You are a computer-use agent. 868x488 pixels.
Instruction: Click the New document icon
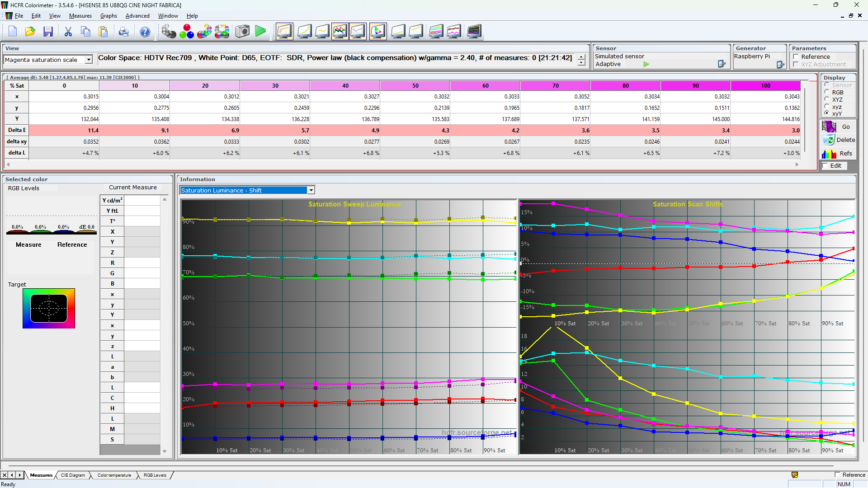click(x=13, y=31)
